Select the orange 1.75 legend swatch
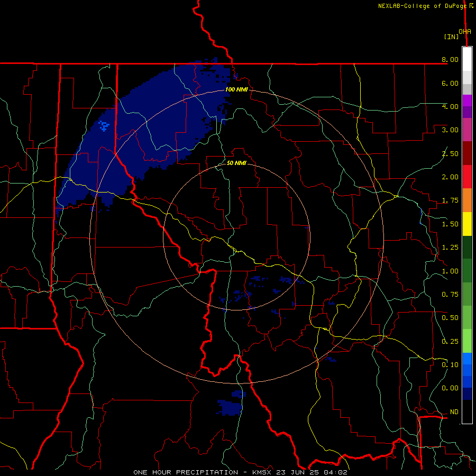The height and width of the screenshot is (476, 476). pos(467,200)
